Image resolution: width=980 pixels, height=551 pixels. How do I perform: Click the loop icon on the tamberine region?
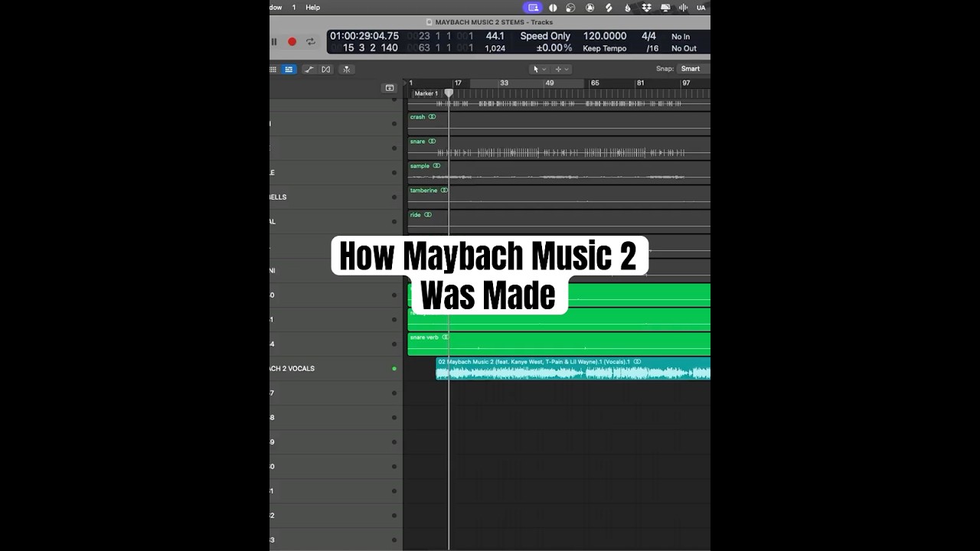click(444, 191)
